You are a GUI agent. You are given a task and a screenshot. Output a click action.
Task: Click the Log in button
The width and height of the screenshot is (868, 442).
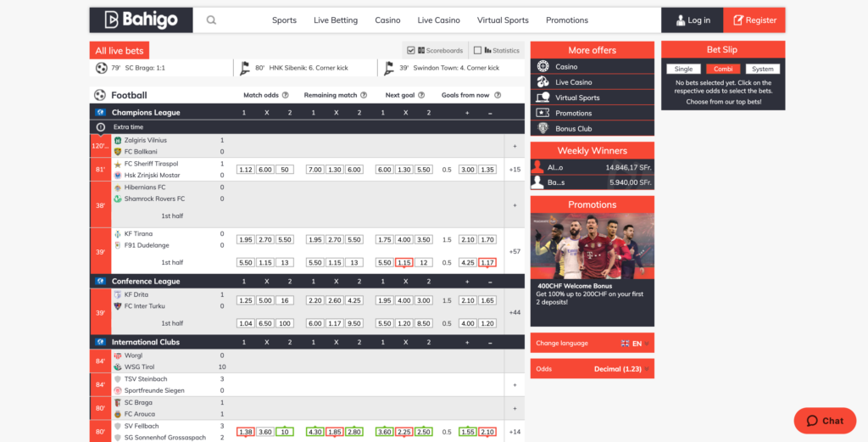pyautogui.click(x=693, y=20)
